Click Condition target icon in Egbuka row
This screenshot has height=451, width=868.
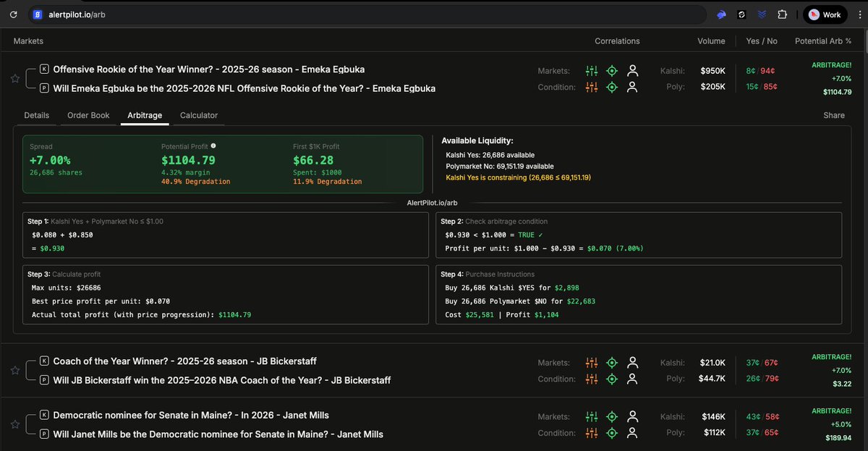(612, 87)
